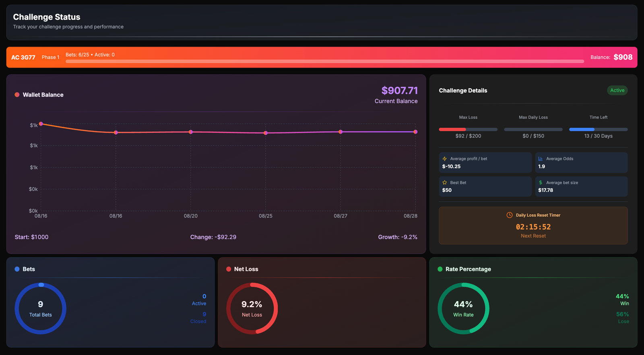Click the Max Loss progress bar
Viewport: 644px width, 355px height.
pyautogui.click(x=468, y=129)
